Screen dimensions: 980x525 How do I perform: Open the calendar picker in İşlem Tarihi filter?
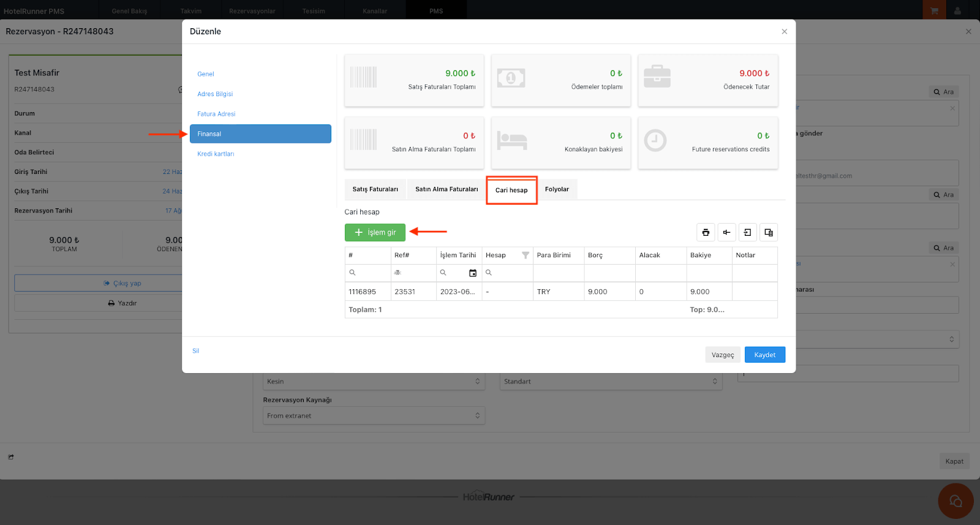click(472, 273)
